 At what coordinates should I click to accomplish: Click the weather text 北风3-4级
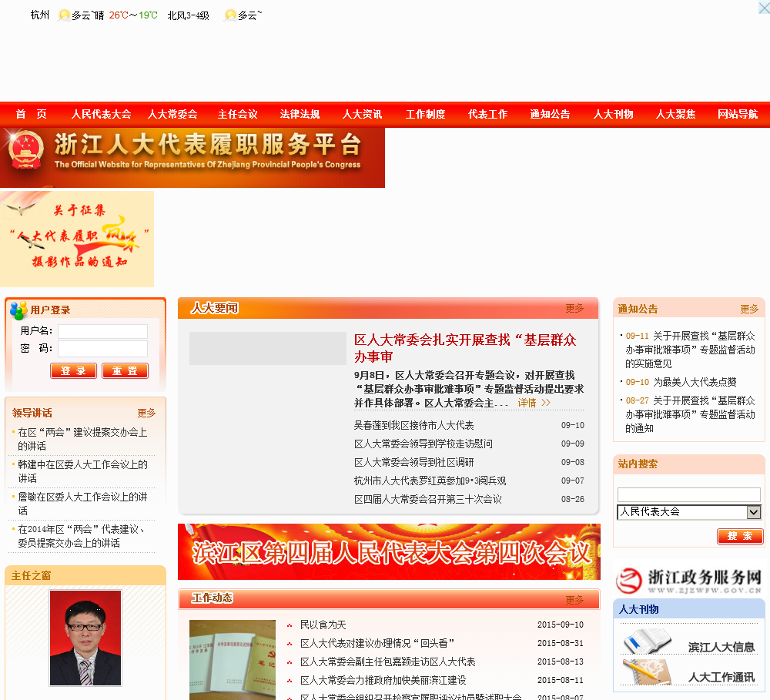click(x=189, y=15)
